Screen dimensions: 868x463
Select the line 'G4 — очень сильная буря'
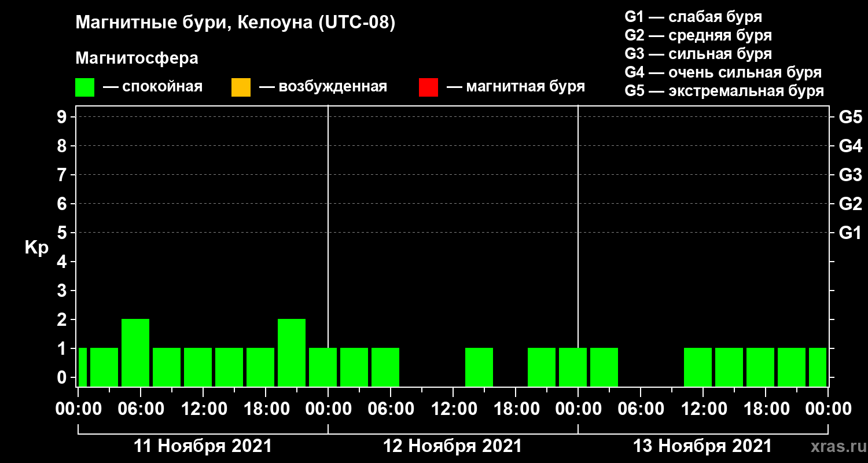tap(723, 72)
